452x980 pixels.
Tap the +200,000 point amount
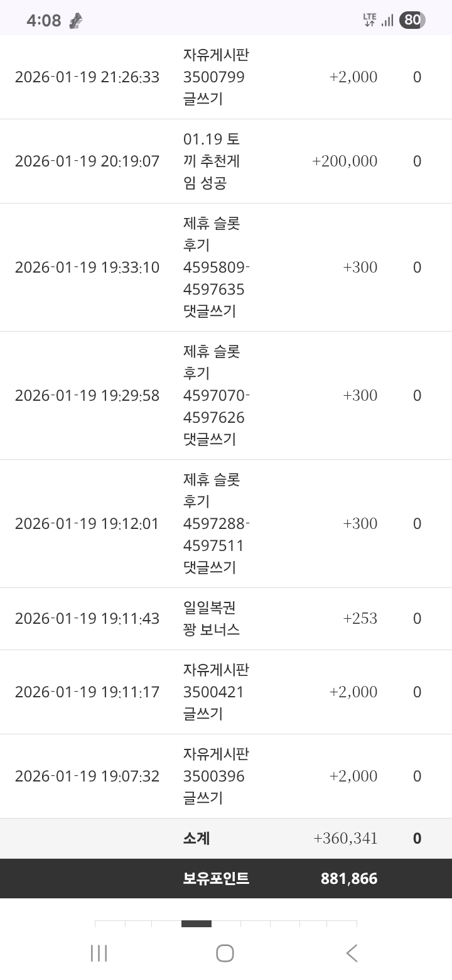click(x=345, y=161)
